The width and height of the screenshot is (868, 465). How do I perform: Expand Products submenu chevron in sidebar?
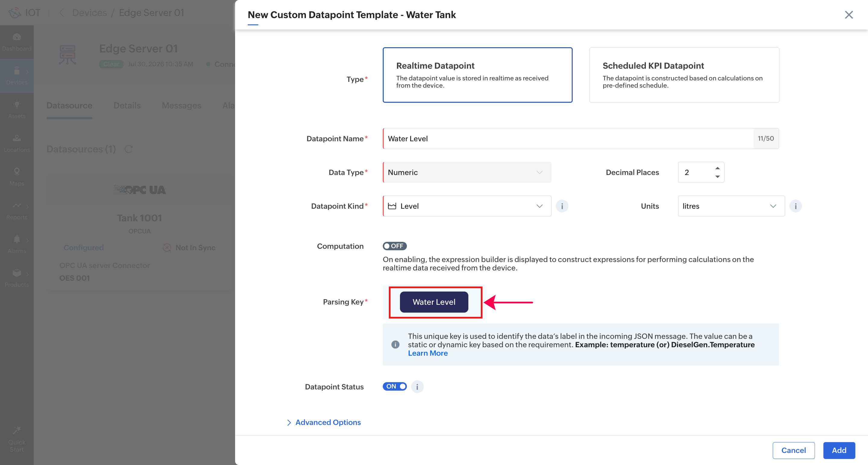pyautogui.click(x=27, y=274)
